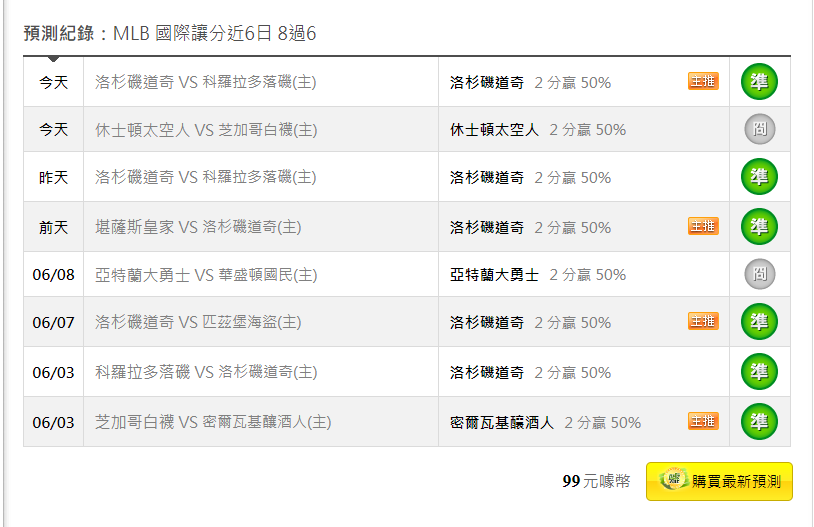The image size is (814, 527).
Task: Open the 芝加哥白襪 VS 密爾瓦基釀酒人(主) matchup
Action: (x=213, y=422)
